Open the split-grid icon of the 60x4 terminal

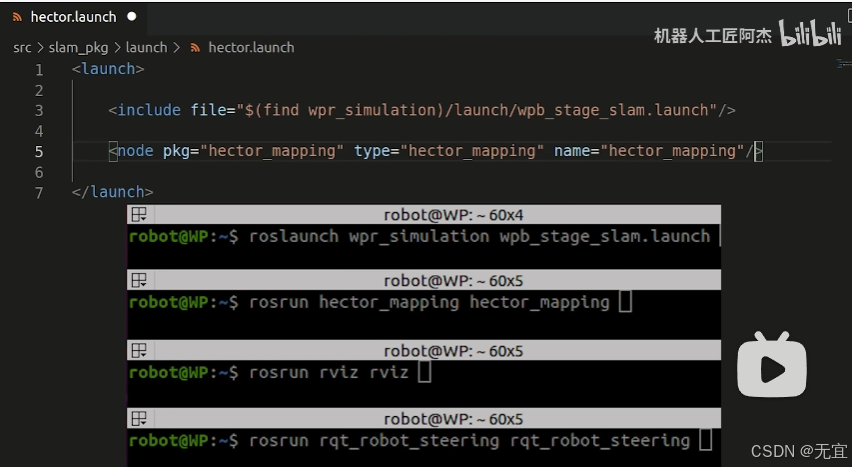coord(139,215)
